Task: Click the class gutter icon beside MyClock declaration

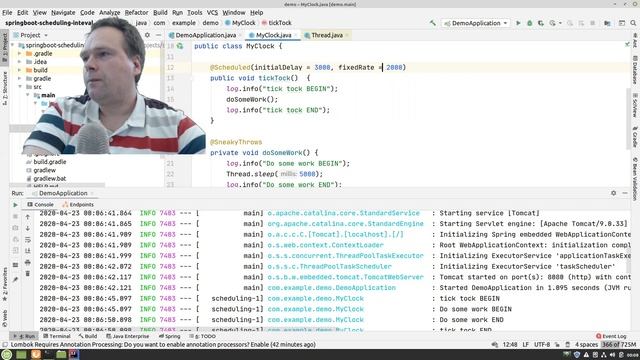Action: (180, 46)
